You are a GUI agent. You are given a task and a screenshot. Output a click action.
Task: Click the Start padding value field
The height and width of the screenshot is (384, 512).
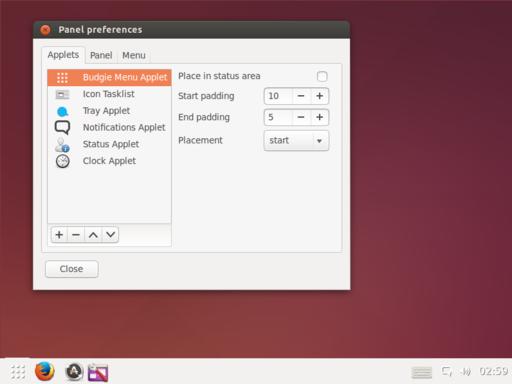(279, 96)
